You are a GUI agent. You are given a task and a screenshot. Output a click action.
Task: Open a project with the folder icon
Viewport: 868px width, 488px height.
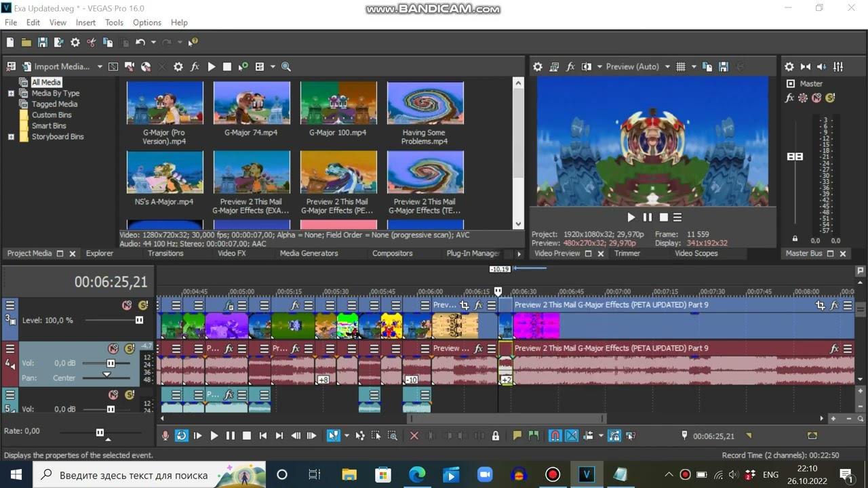[26, 42]
